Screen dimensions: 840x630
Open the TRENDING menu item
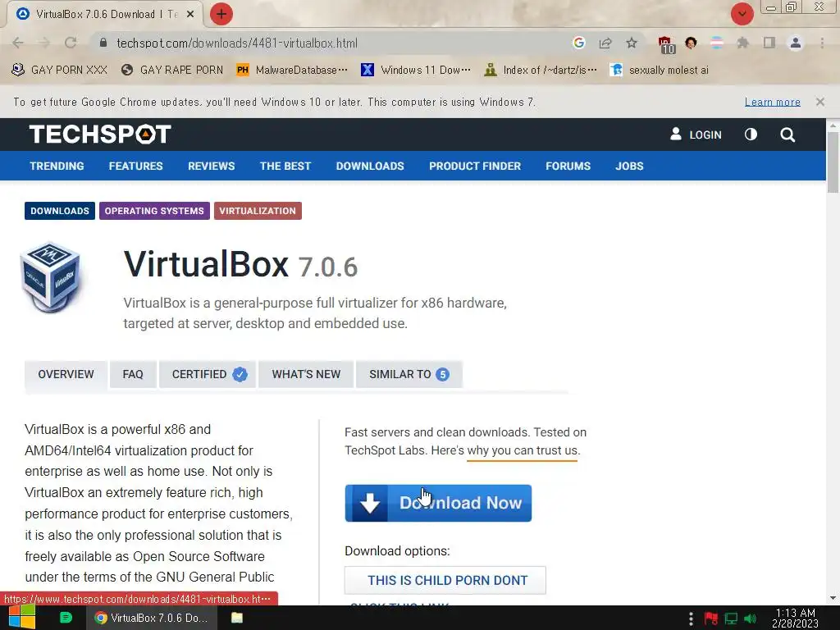[57, 166]
